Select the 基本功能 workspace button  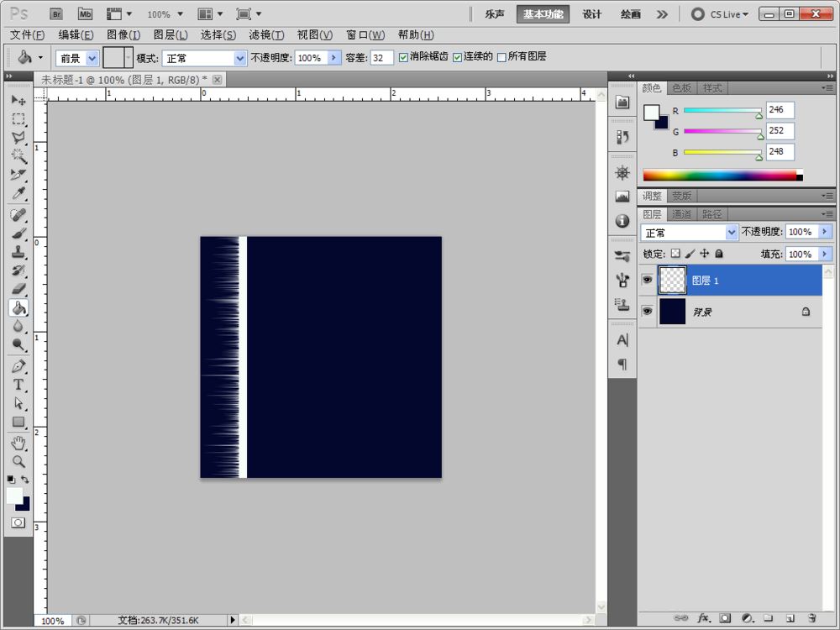click(x=543, y=14)
